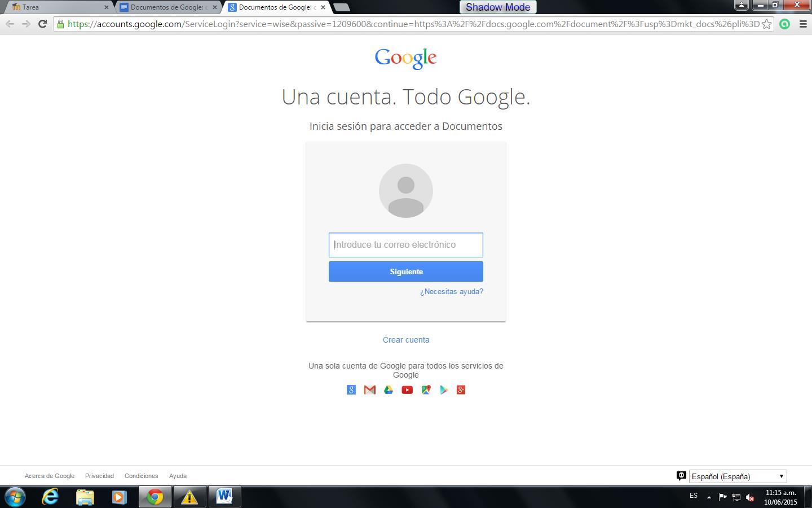Click the default profile avatar picture
Viewport: 812px width, 508px height.
(x=406, y=191)
